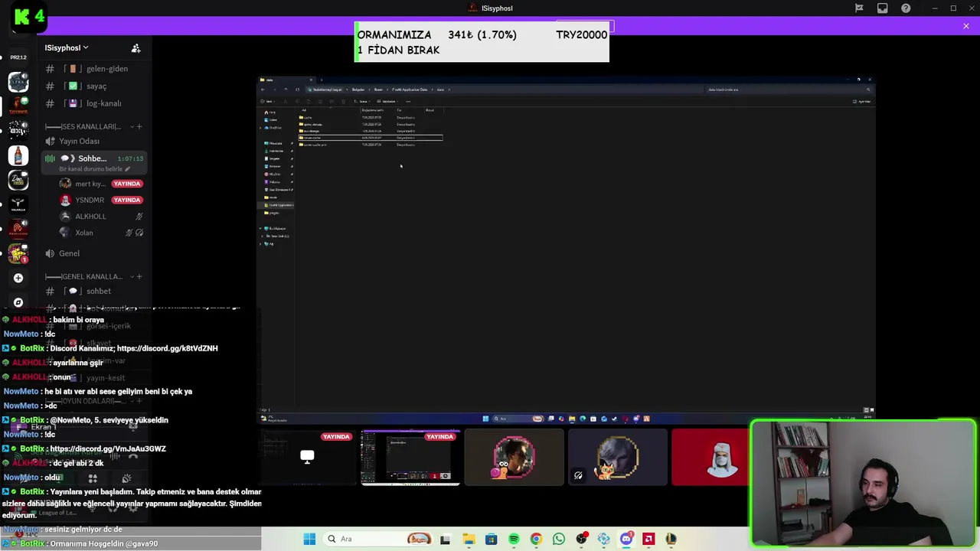Open Microsoft Store from the taskbar

pos(491,539)
